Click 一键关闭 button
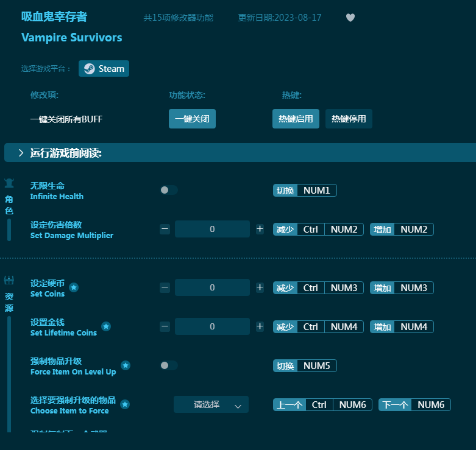This screenshot has width=476, height=450. [192, 119]
